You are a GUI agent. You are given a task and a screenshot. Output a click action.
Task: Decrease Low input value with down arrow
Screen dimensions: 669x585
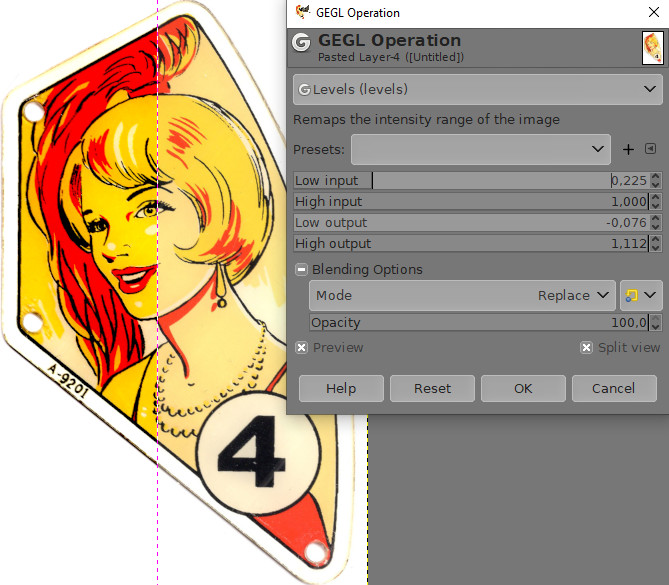[656, 185]
